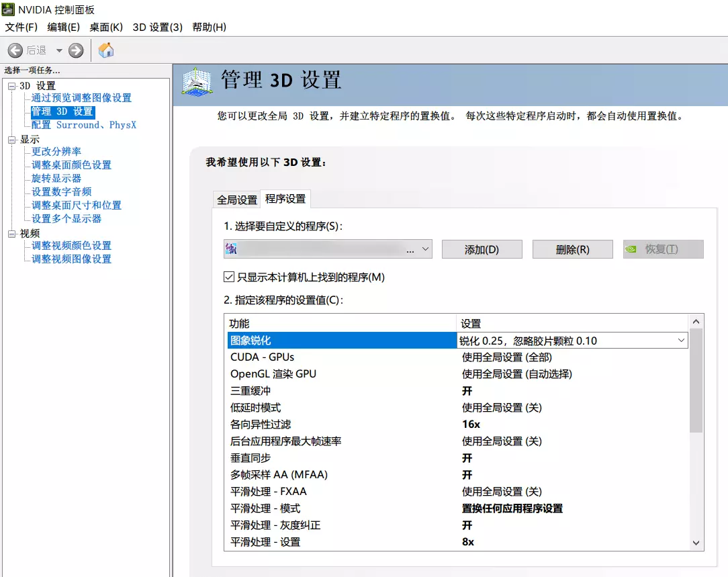Open the Home icon in toolbar
728x577 pixels.
click(106, 50)
